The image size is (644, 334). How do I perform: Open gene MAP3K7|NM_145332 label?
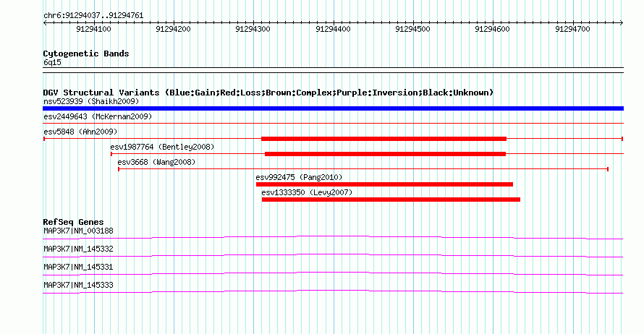coord(78,249)
